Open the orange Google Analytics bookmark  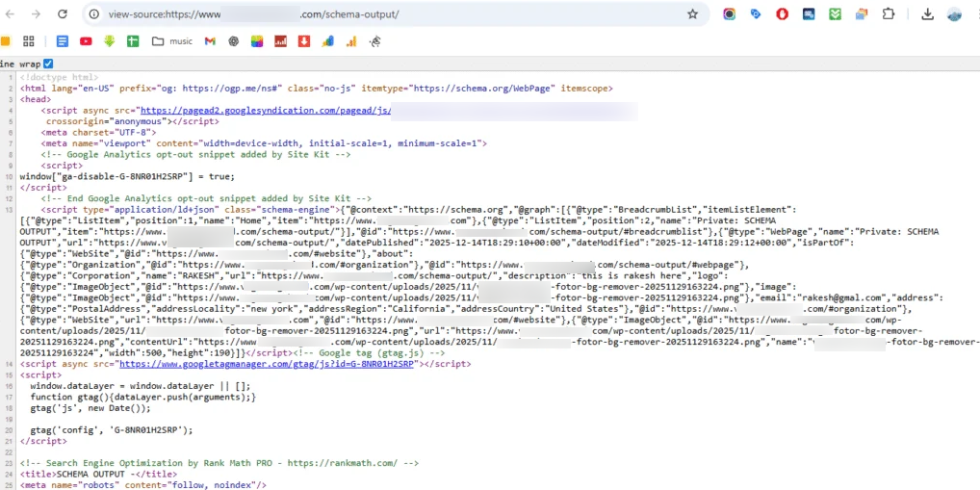[351, 41]
